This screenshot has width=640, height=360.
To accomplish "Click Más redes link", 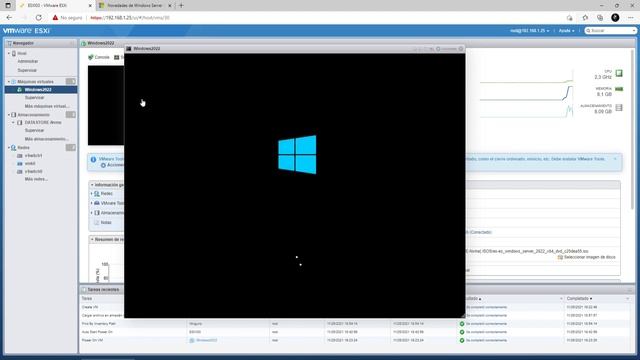I will pyautogui.click(x=36, y=179).
